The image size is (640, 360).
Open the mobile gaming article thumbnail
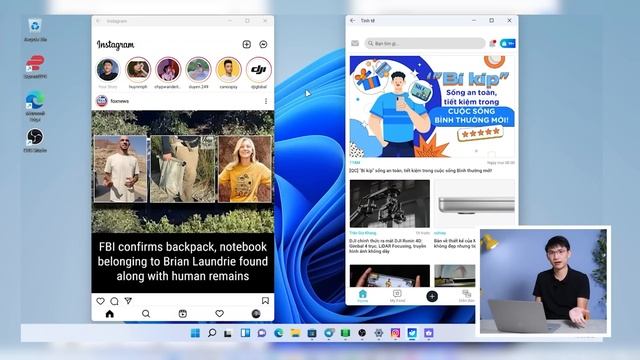[x=389, y=276]
